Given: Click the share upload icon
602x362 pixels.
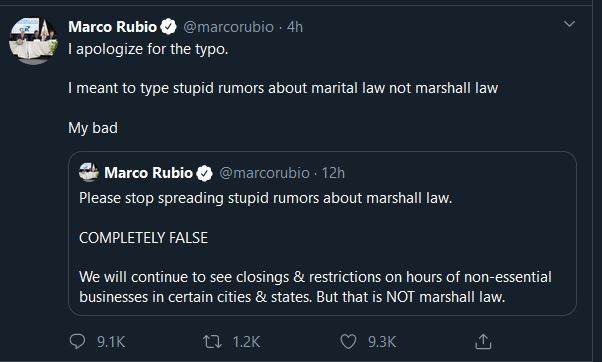Looking at the screenshot, I should tap(483, 341).
